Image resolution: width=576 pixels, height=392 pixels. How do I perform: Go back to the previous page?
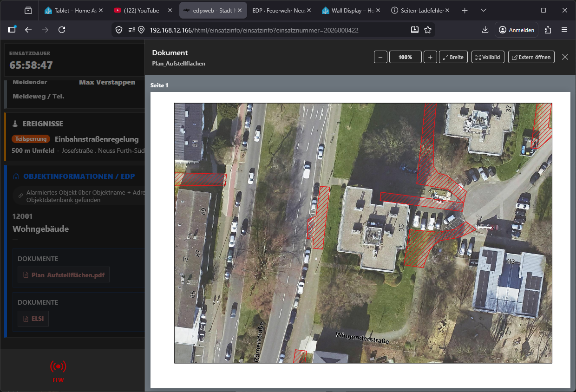(x=28, y=30)
